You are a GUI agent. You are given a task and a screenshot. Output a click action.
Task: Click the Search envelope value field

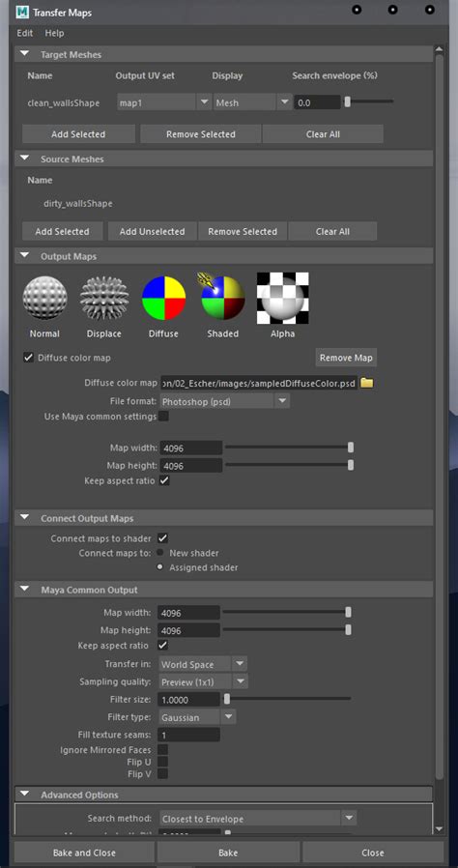tap(317, 102)
